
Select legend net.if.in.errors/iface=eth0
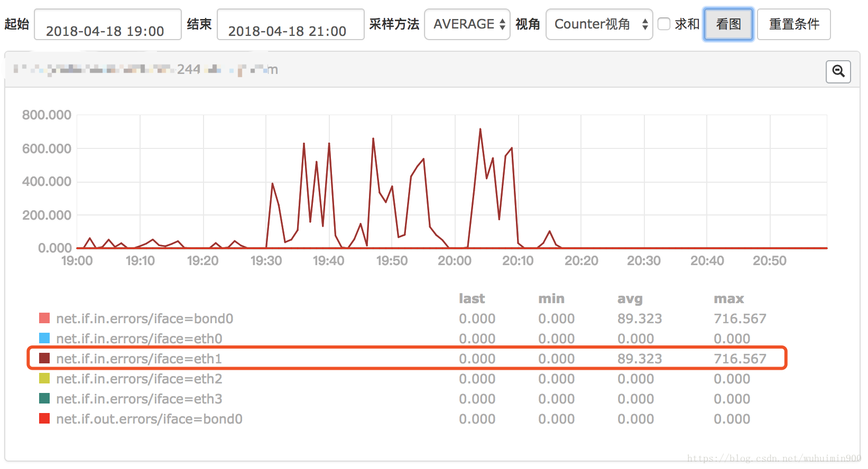pos(139,339)
